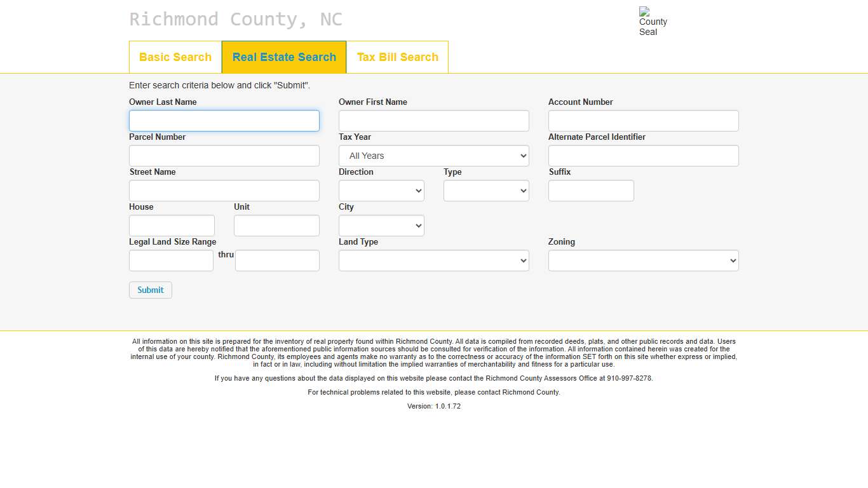Click the Owner First Name field
The height and width of the screenshot is (488, 868).
tap(433, 121)
